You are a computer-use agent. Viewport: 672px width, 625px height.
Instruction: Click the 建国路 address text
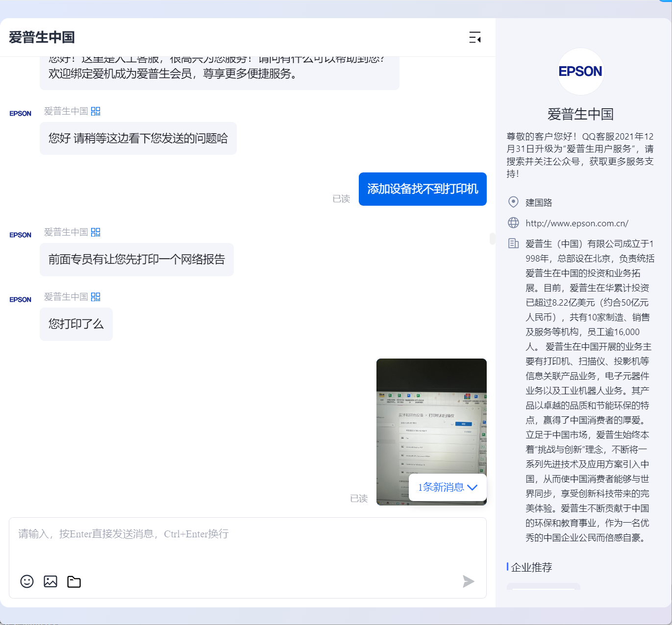click(539, 202)
